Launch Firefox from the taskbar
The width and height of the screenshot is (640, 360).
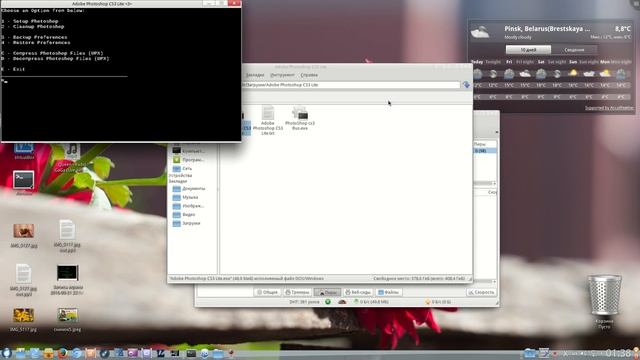pos(62,353)
